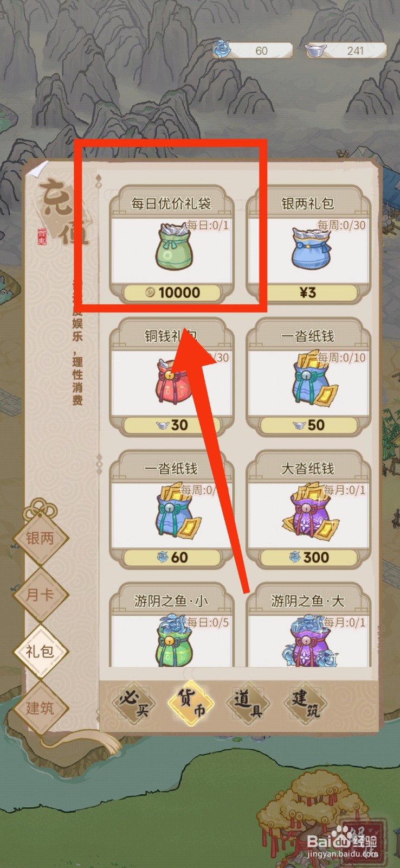Buy 银两礼包 for ¥3

[308, 292]
